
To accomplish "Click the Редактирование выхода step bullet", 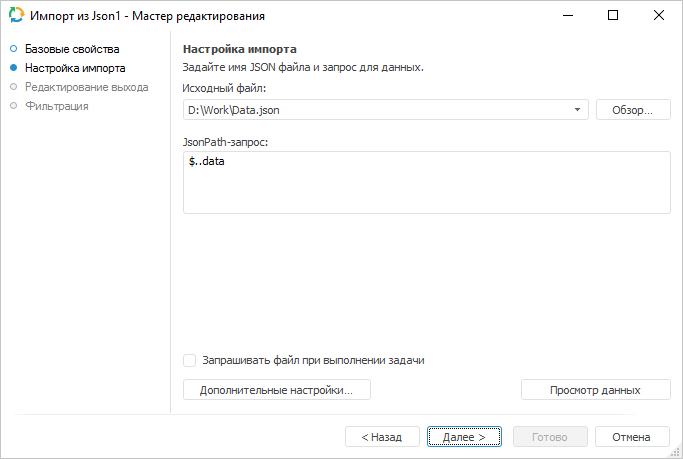I will [x=13, y=87].
